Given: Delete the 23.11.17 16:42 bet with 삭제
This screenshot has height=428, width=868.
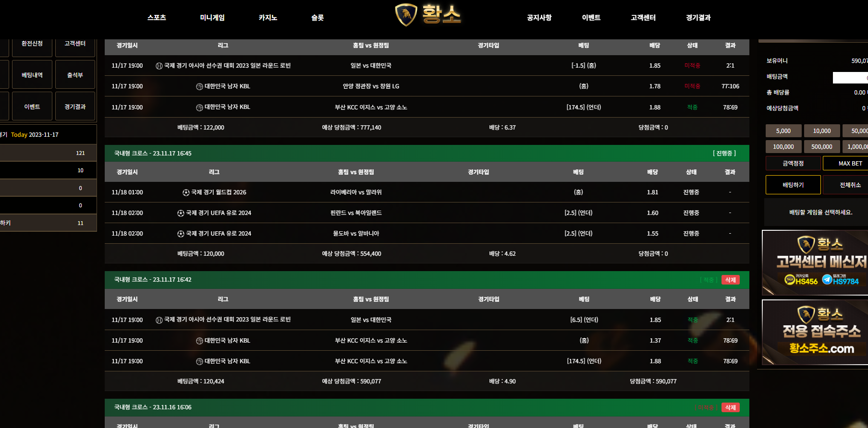Looking at the screenshot, I should point(730,280).
